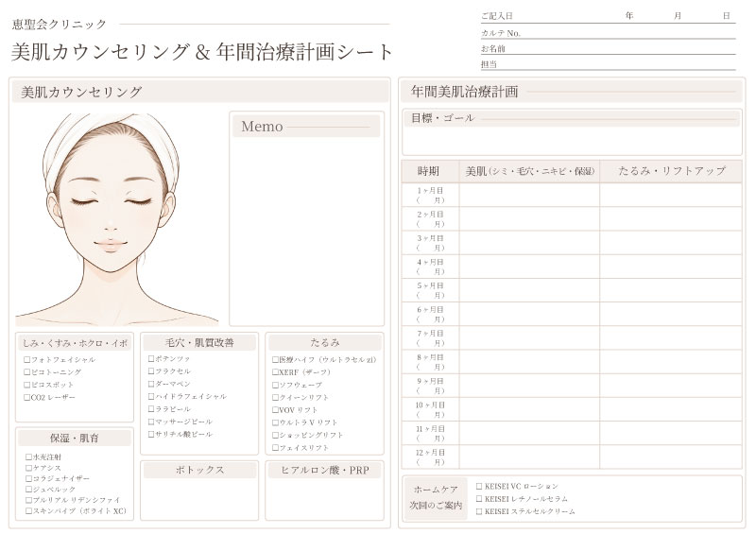Tick the ララピール checkbox

151,409
